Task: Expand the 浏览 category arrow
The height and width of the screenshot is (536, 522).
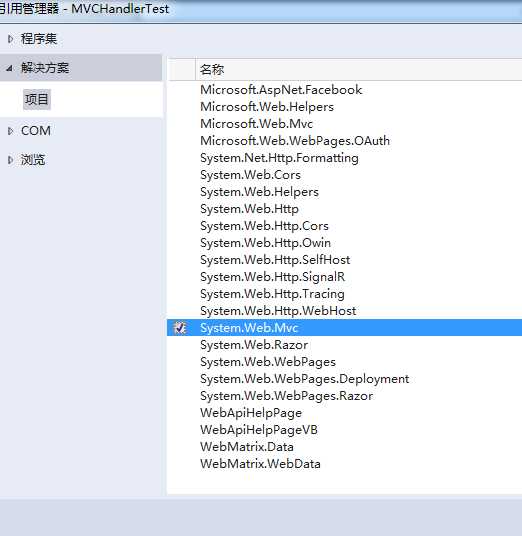Action: [10, 160]
